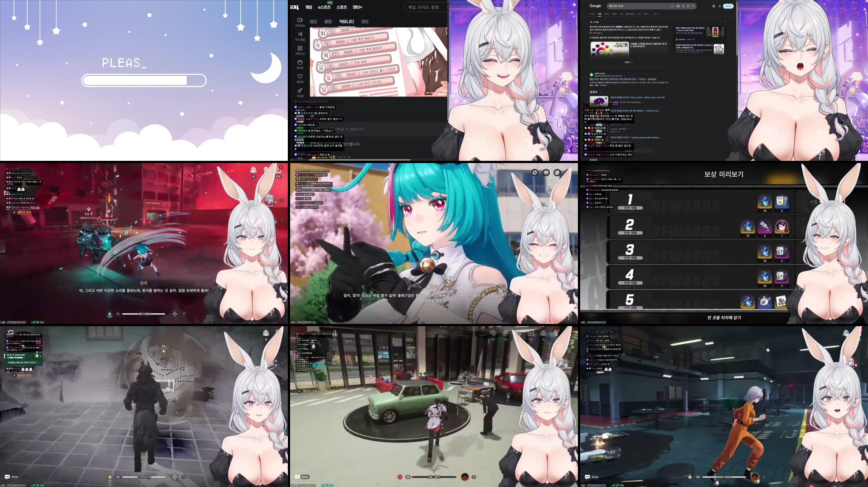The width and height of the screenshot is (868, 487).
Task: Select level 5 reward purple egg icon
Action: pos(765,301)
